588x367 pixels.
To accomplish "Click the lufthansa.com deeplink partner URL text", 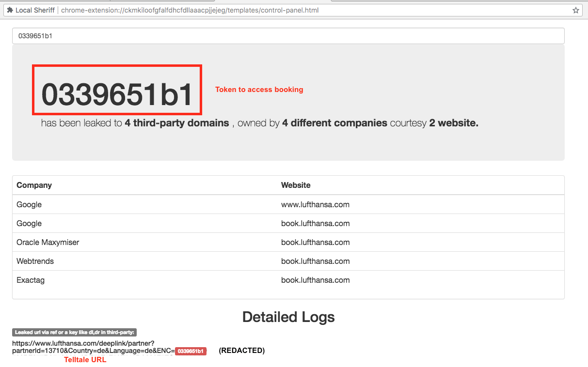I will (93, 347).
